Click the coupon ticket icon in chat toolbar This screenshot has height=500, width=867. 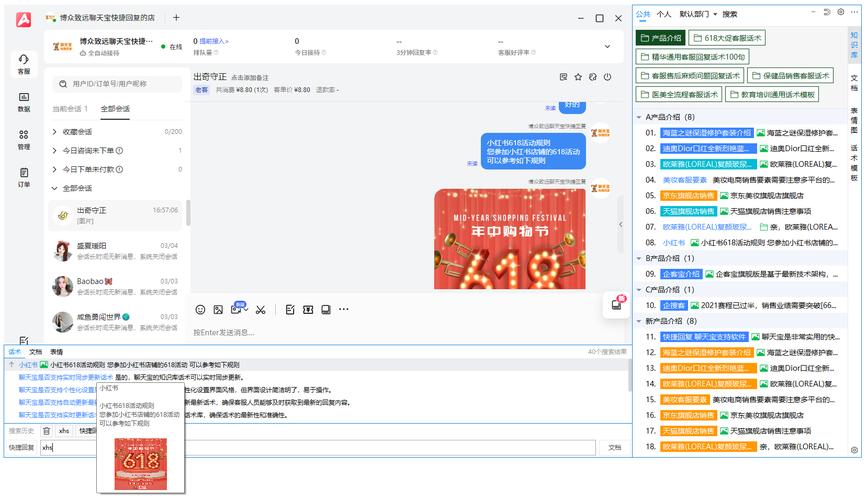point(308,310)
